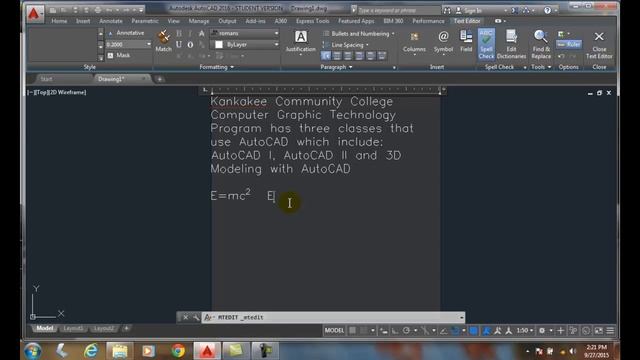Click the white ByLayer color swatch
The width and height of the screenshot is (640, 360).
point(219,44)
